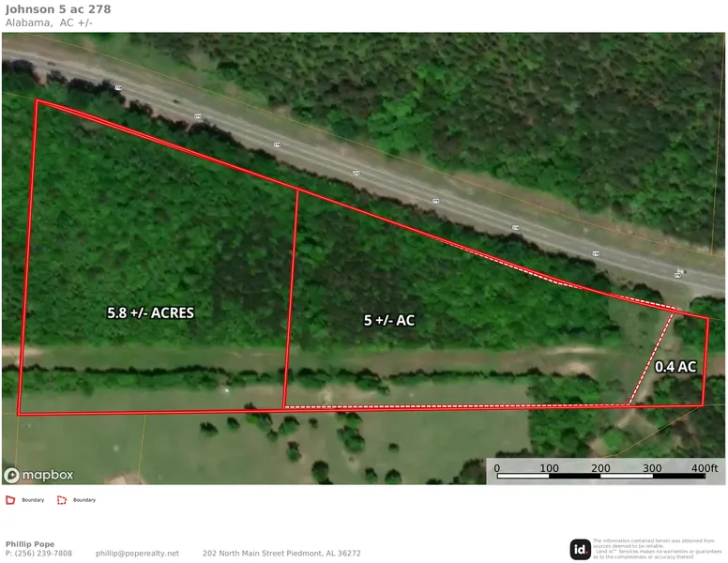Click the (256) 239-7808 phone number
Viewport: 728px width, 563px height.
click(38, 554)
